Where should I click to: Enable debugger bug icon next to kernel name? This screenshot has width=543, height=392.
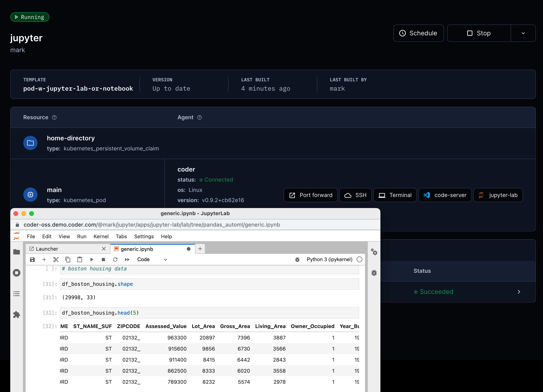(x=297, y=260)
